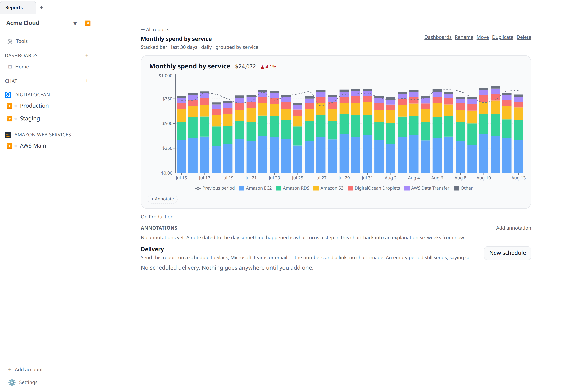Click the $24,072 total value
Viewport: 576px width, 392px height.
point(245,66)
